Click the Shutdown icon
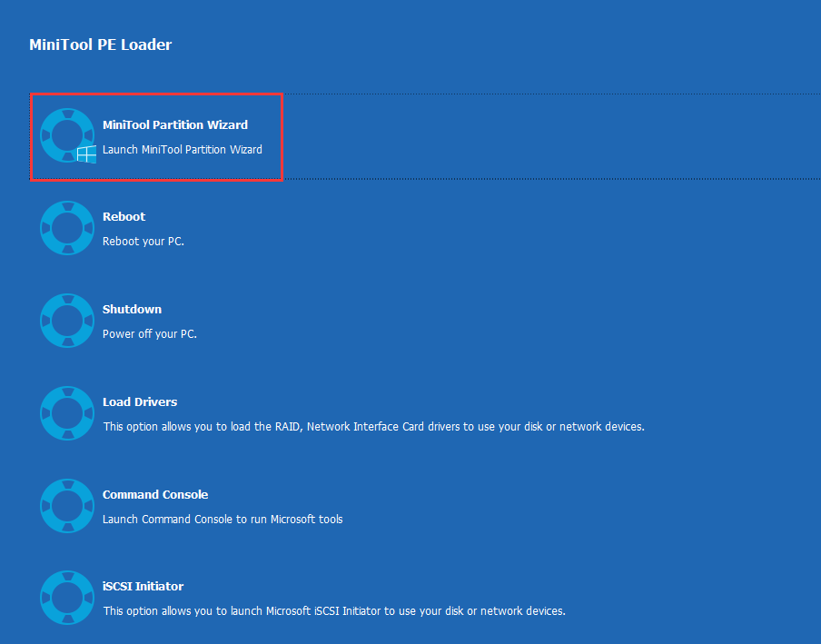Screen dimensions: 821x644 (66, 321)
